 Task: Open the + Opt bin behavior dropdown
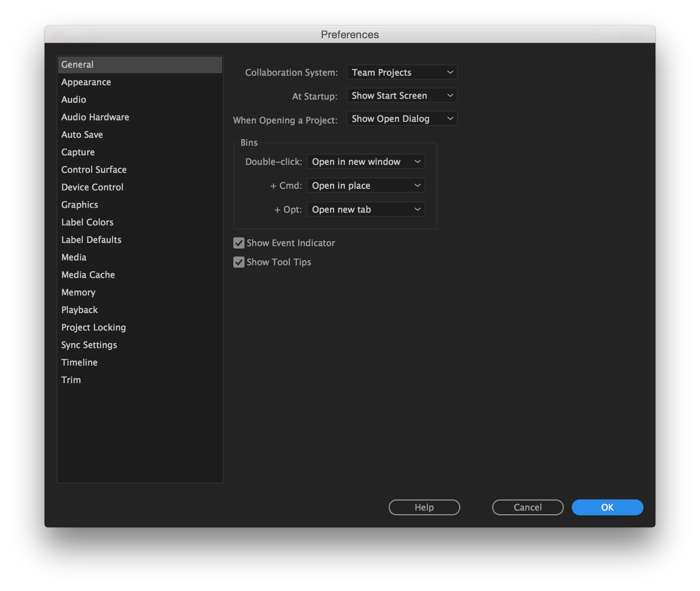[366, 209]
